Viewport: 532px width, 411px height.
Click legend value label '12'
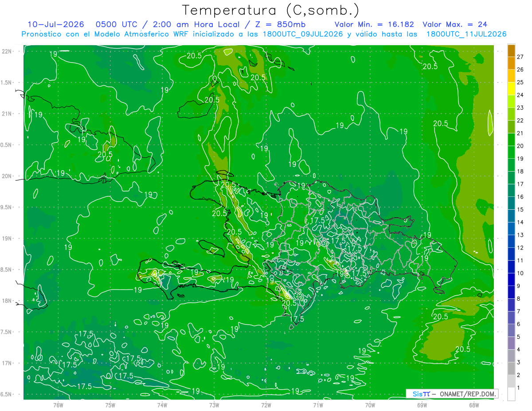tap(520, 248)
